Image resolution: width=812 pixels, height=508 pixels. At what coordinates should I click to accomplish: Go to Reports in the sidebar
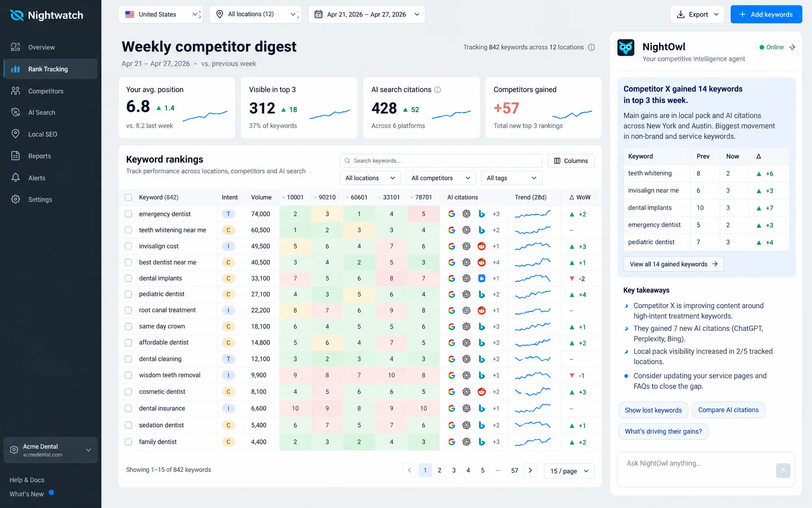pyautogui.click(x=51, y=156)
